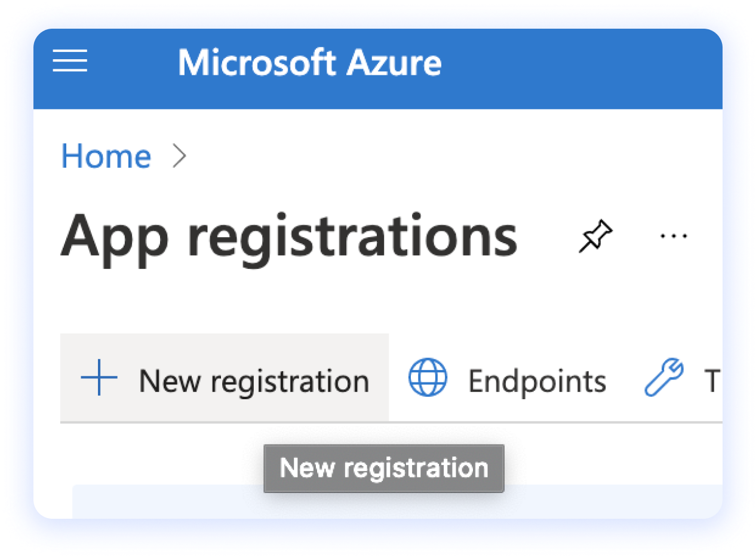The width and height of the screenshot is (756, 557).
Task: Click the plus icon for New registration
Action: coord(99,378)
